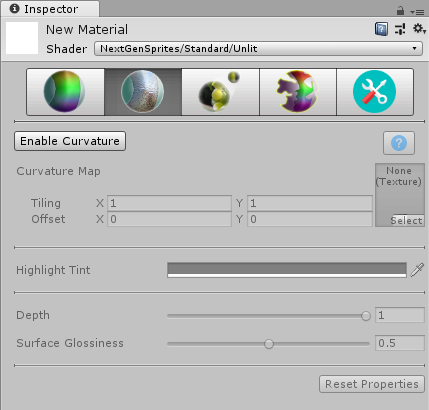429x410 pixels.
Task: Click the Curvature Map label
Action: [58, 171]
